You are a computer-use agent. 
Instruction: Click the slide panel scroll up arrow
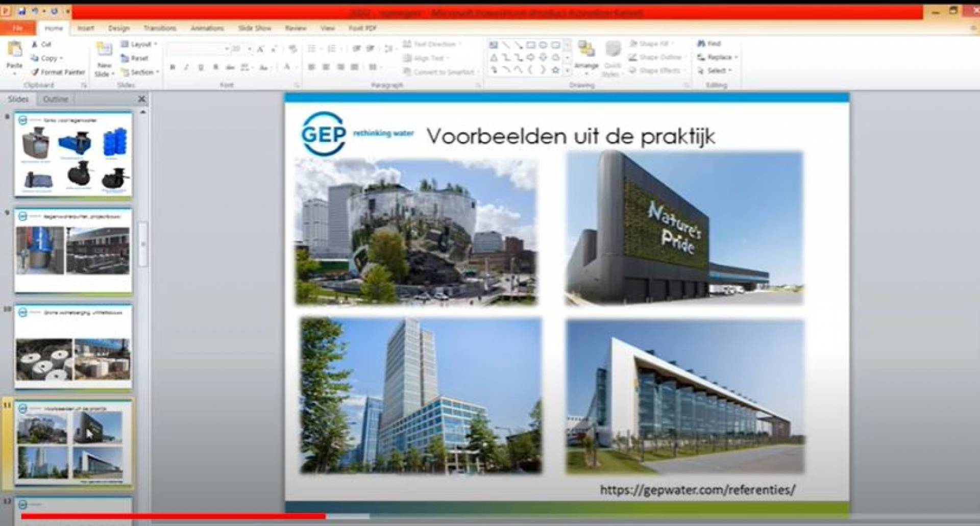tap(143, 112)
